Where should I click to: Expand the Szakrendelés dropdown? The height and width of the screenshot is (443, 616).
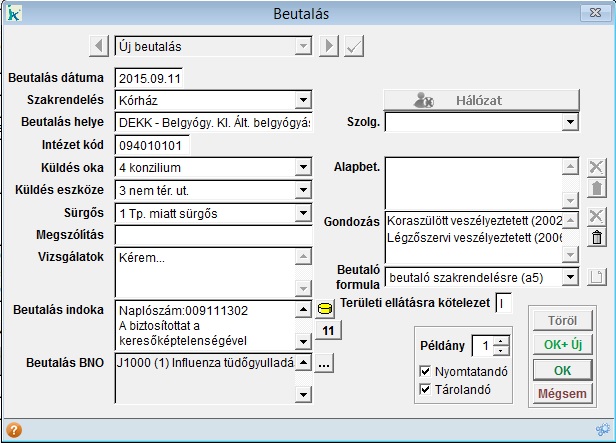[x=303, y=100]
